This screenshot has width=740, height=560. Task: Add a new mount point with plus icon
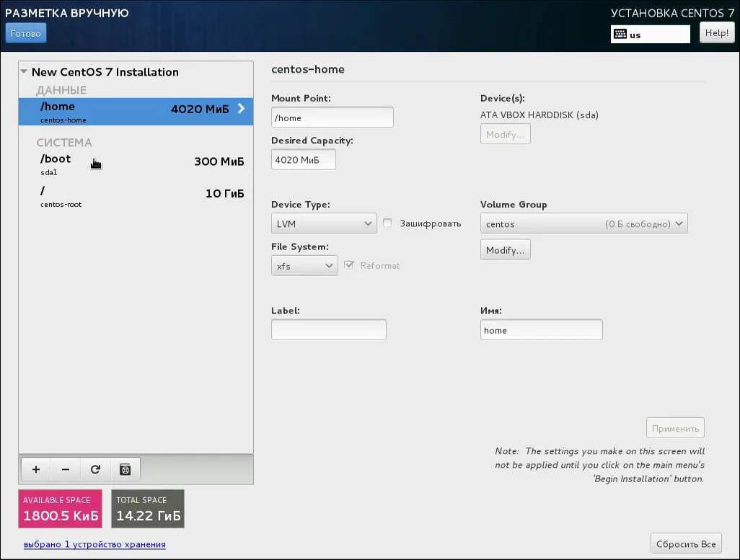point(36,469)
